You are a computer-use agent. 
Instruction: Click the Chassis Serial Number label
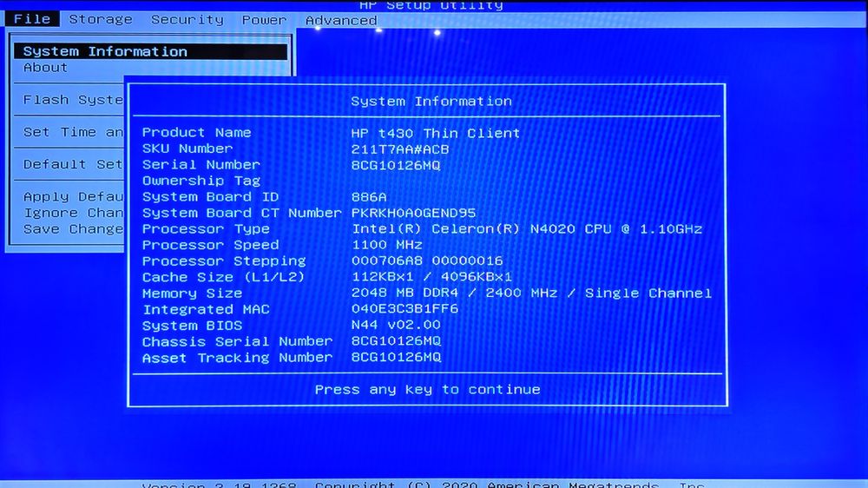[238, 341]
